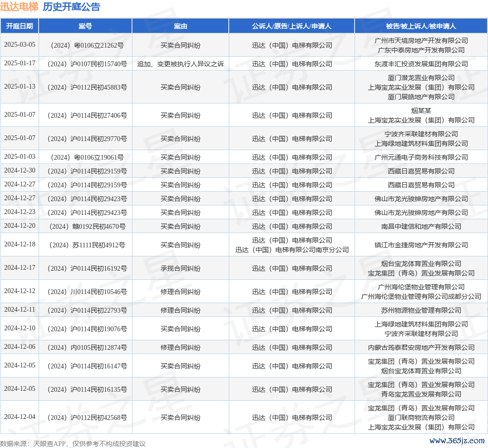
Task: Select case number (2024)内0105民初12874号
Action: pos(87,347)
